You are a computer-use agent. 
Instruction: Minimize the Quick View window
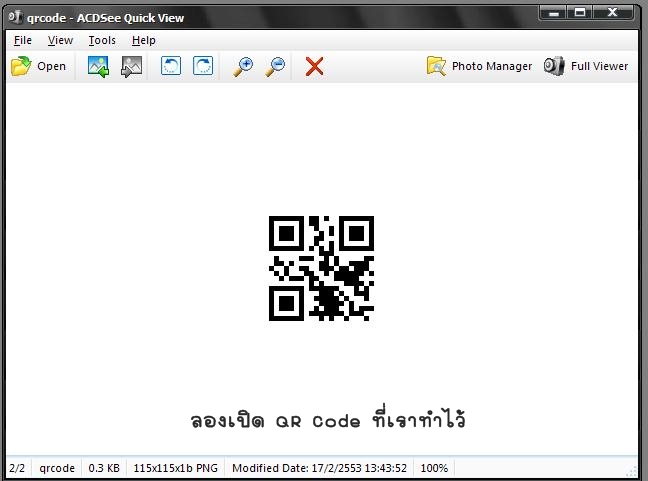click(554, 13)
